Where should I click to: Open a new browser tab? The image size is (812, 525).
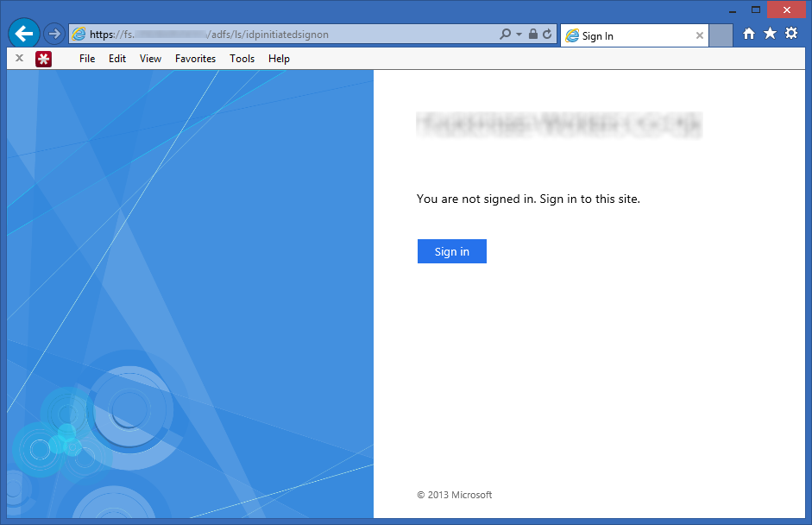point(721,35)
